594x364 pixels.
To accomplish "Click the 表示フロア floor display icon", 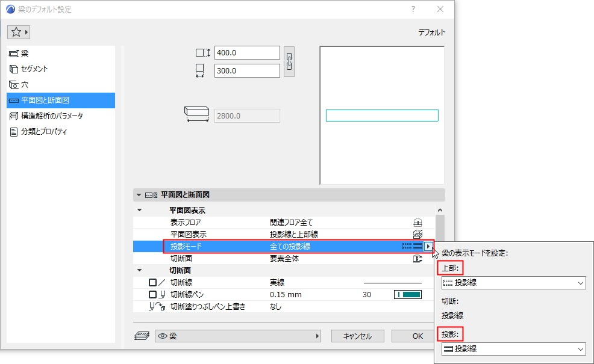I will 419,222.
